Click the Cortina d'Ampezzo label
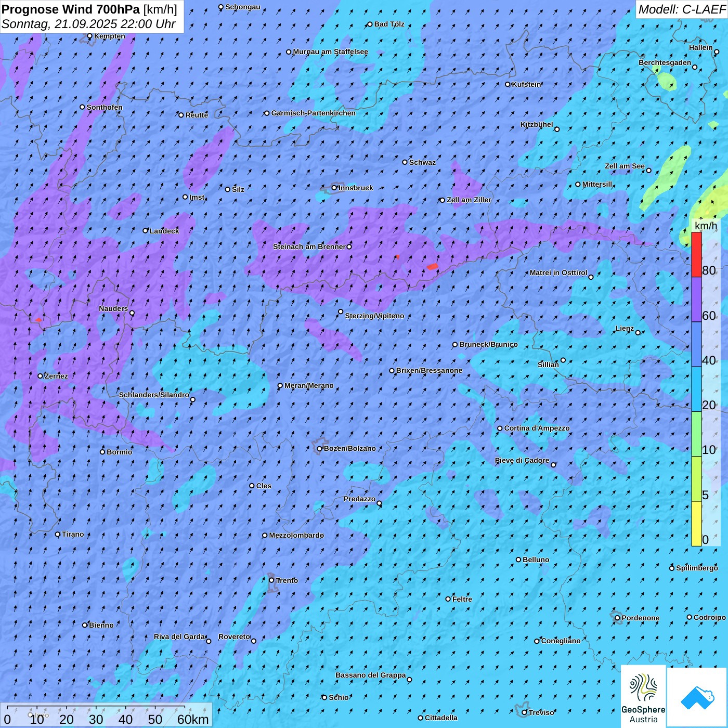The width and height of the screenshot is (728, 728). (x=537, y=428)
